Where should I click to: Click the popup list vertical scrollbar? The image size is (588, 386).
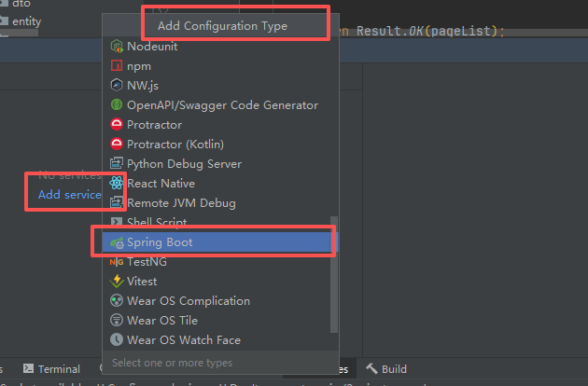click(334, 274)
